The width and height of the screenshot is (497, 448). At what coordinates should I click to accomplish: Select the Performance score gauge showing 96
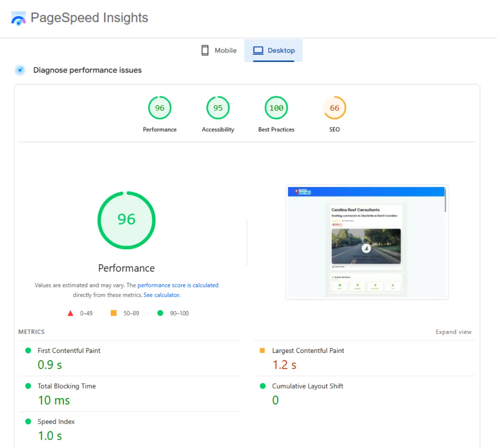(x=159, y=108)
